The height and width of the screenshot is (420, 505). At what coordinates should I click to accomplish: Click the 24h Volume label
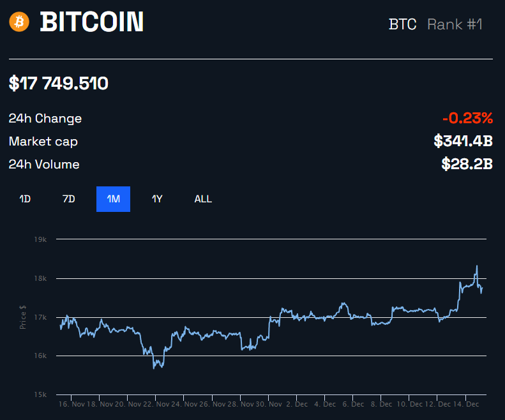pyautogui.click(x=44, y=165)
